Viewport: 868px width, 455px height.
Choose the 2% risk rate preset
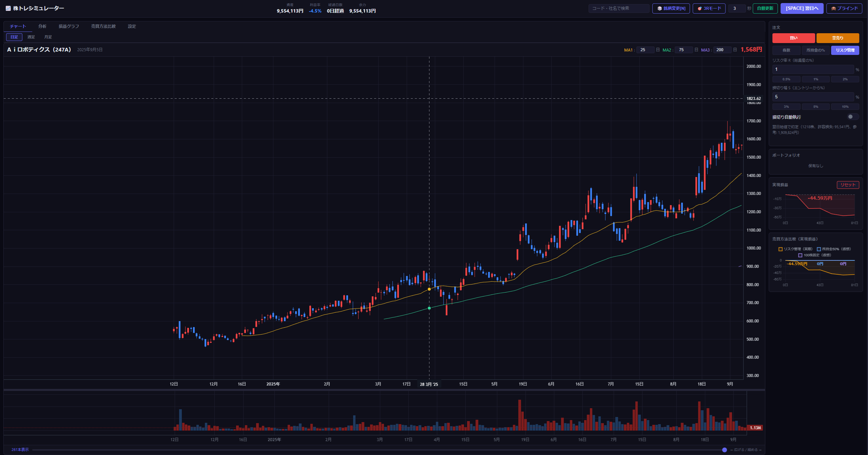[845, 79]
